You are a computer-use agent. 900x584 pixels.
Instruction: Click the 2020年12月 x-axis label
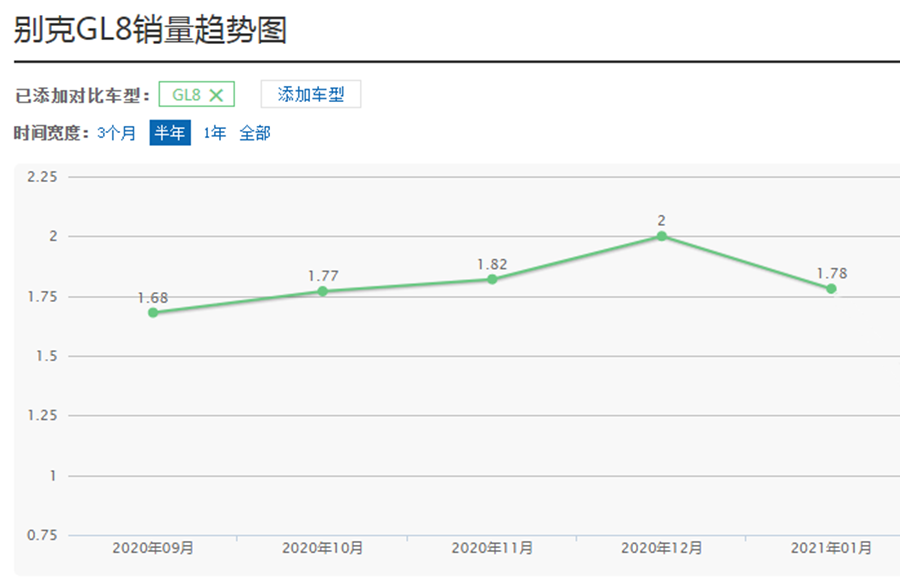[662, 548]
